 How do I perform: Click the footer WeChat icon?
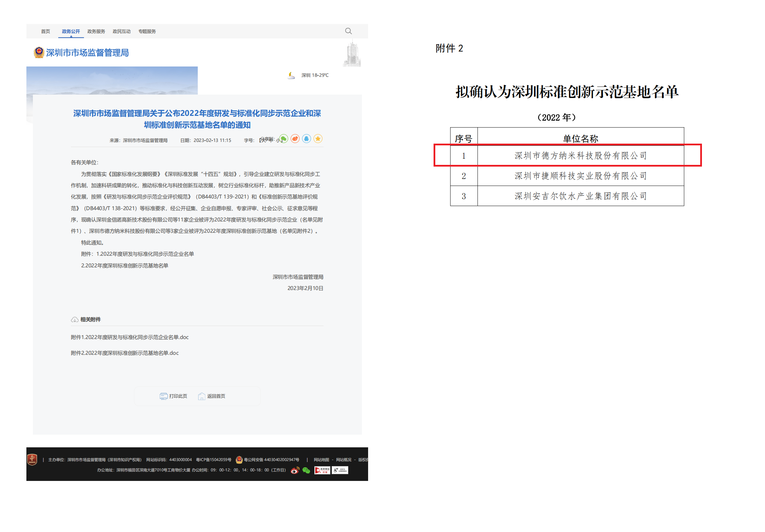coord(306,470)
